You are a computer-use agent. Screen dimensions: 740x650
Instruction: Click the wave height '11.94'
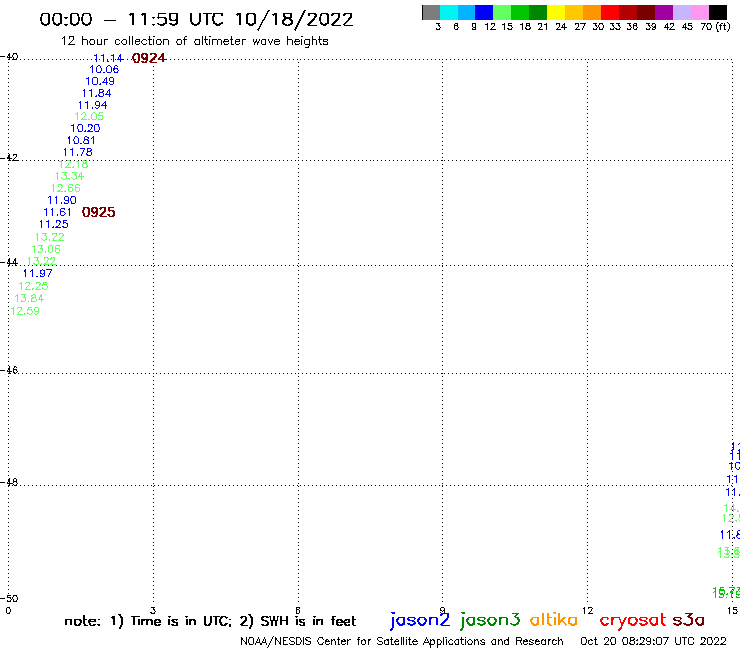click(x=92, y=105)
